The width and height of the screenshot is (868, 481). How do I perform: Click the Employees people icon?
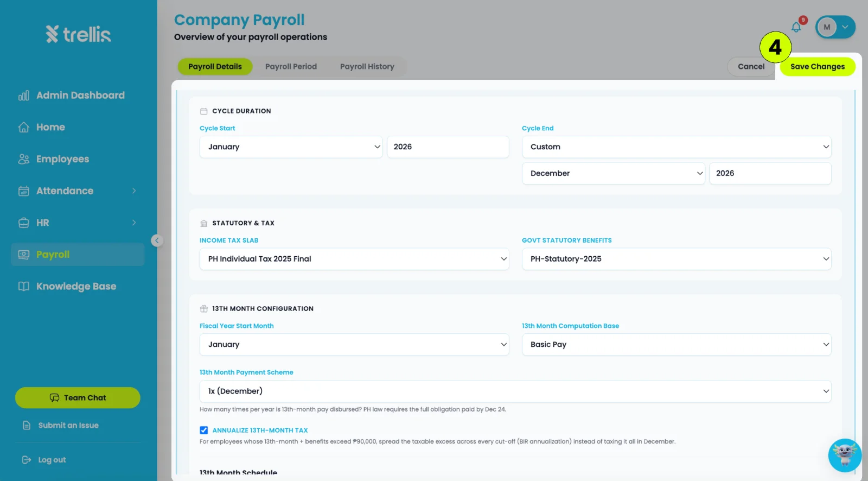tap(24, 159)
